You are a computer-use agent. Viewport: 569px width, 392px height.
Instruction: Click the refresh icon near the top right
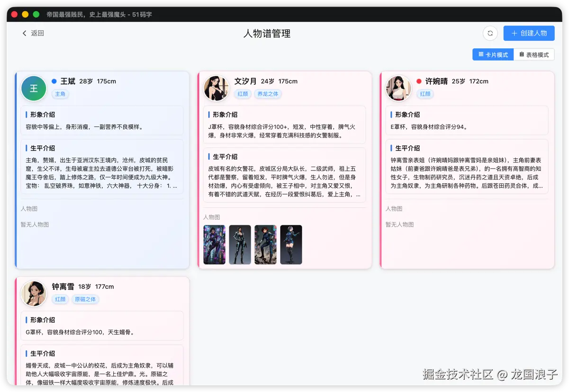click(490, 33)
